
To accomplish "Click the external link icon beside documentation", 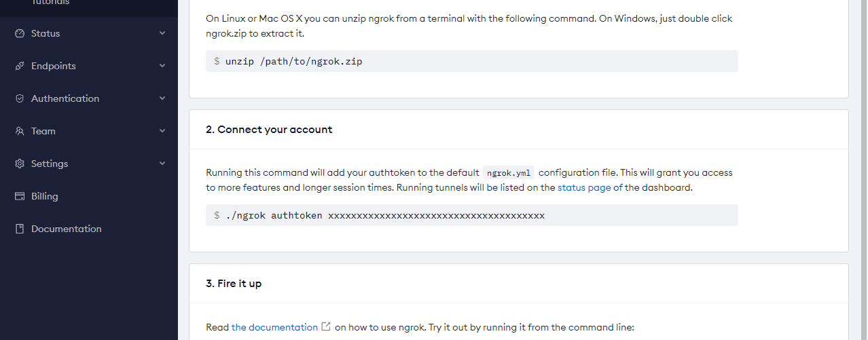I will tap(326, 327).
